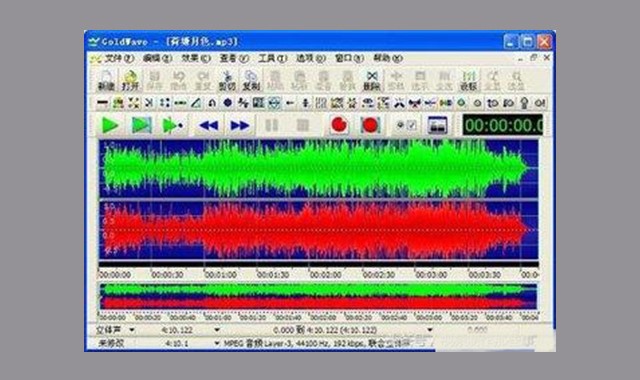
Task: Open the 效果(C) menu
Action: coord(196,58)
